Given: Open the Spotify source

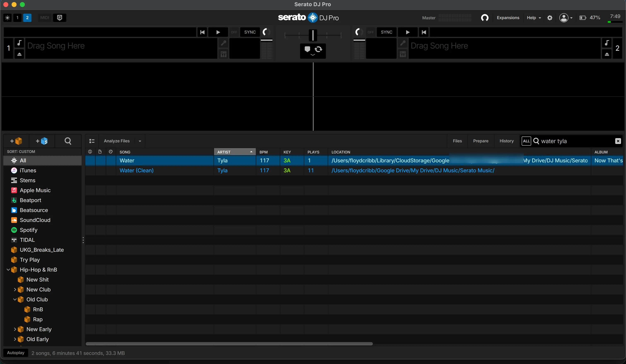Looking at the screenshot, I should (x=42, y=230).
